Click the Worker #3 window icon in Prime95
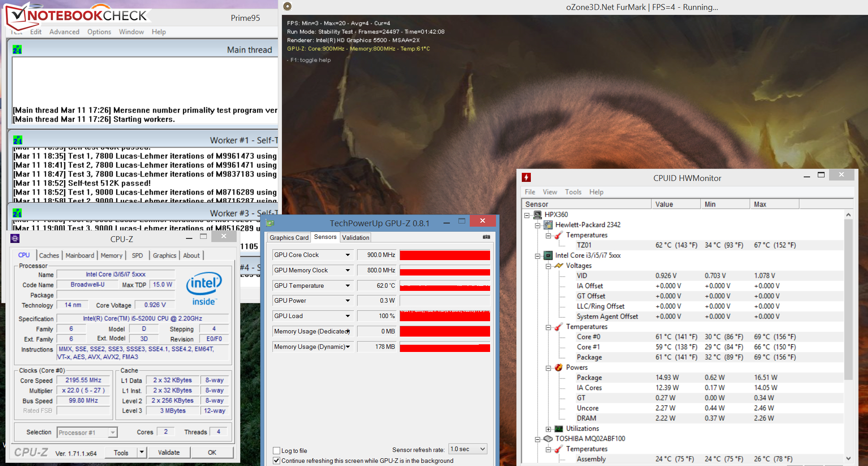 coord(17,213)
